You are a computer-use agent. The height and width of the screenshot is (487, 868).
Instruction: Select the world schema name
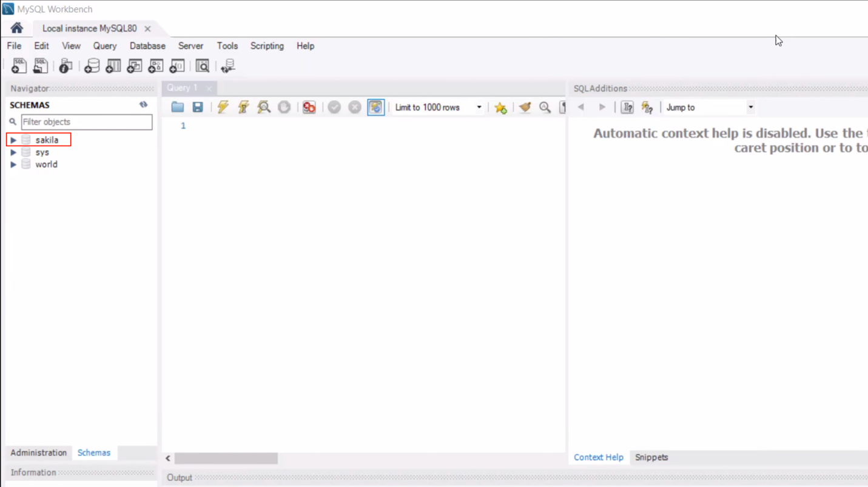(46, 164)
